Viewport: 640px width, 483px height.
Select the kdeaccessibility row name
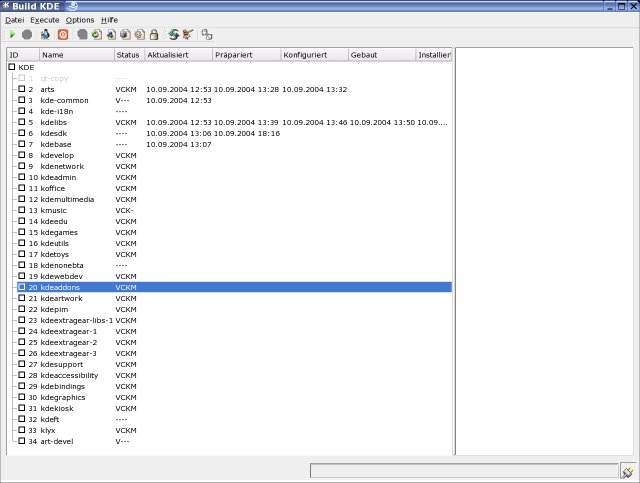[x=69, y=376]
